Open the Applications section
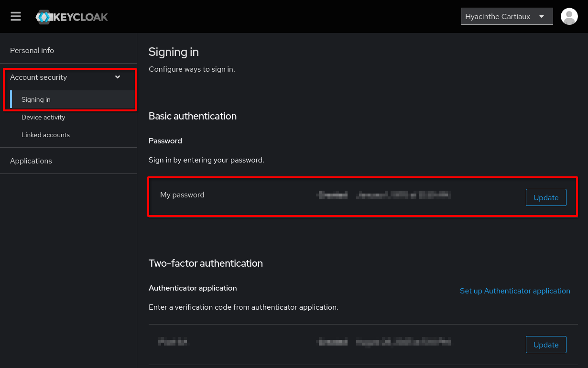The height and width of the screenshot is (368, 588). pos(31,161)
